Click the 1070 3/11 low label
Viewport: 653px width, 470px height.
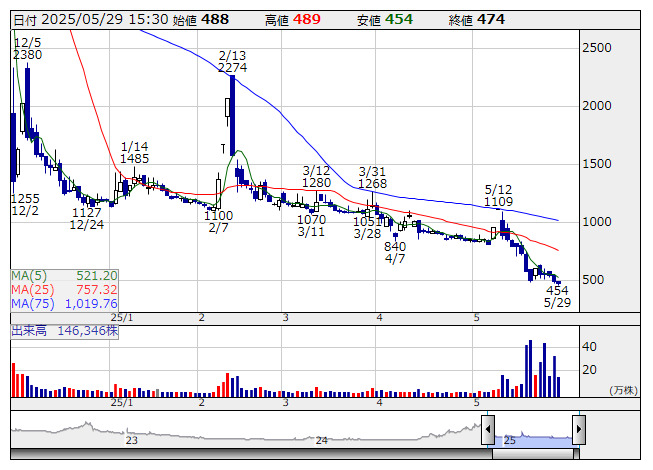pyautogui.click(x=311, y=225)
